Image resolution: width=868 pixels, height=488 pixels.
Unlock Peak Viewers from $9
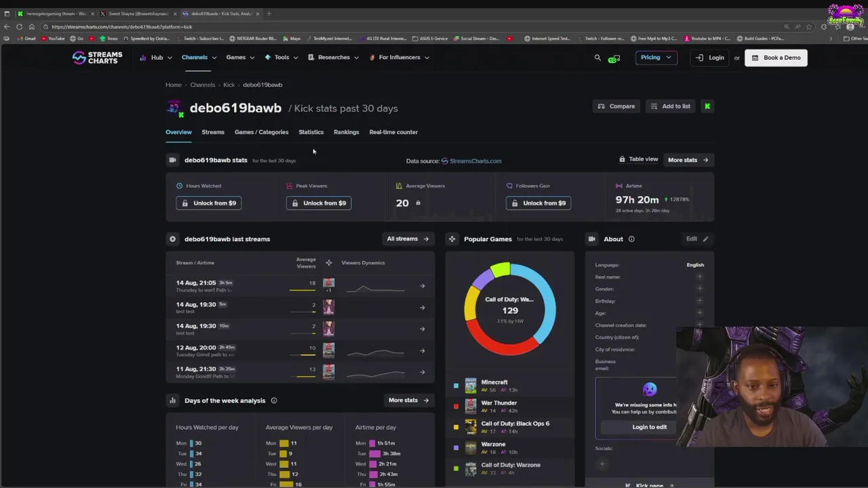[319, 203]
